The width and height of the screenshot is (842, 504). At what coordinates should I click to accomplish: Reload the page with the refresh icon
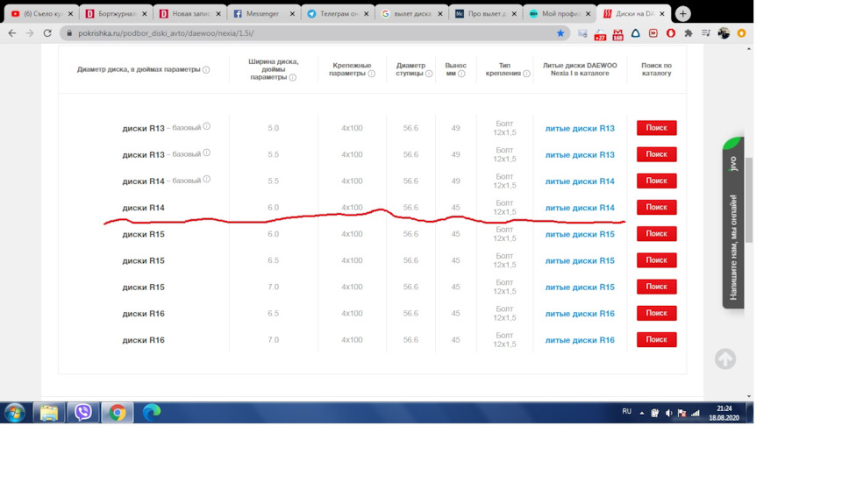click(x=47, y=33)
